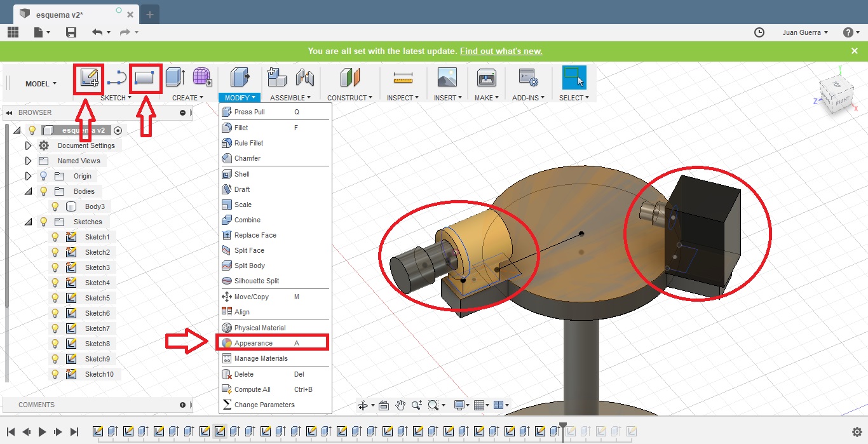
Task: Click the New Component icon
Action: click(277, 77)
